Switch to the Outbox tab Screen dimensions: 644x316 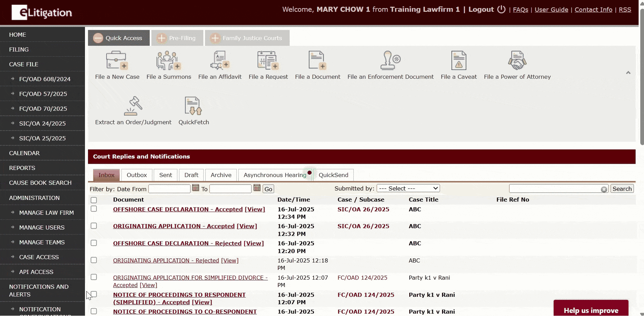pyautogui.click(x=137, y=175)
